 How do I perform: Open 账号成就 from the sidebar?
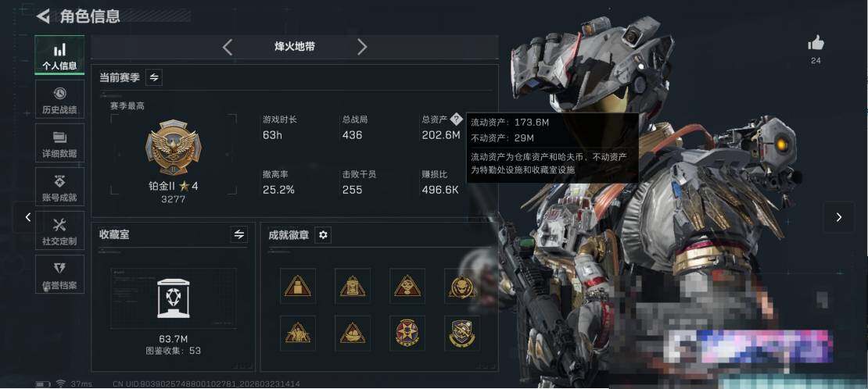coord(59,187)
